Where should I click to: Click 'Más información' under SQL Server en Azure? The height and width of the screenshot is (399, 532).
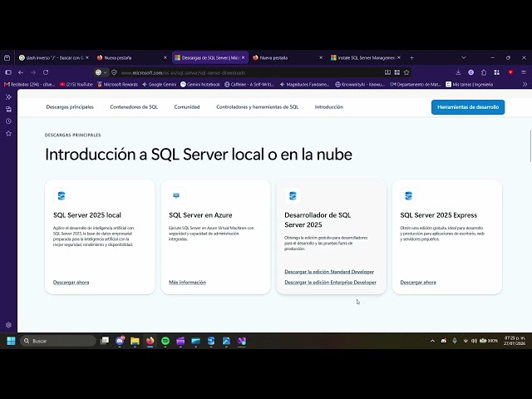point(187,283)
